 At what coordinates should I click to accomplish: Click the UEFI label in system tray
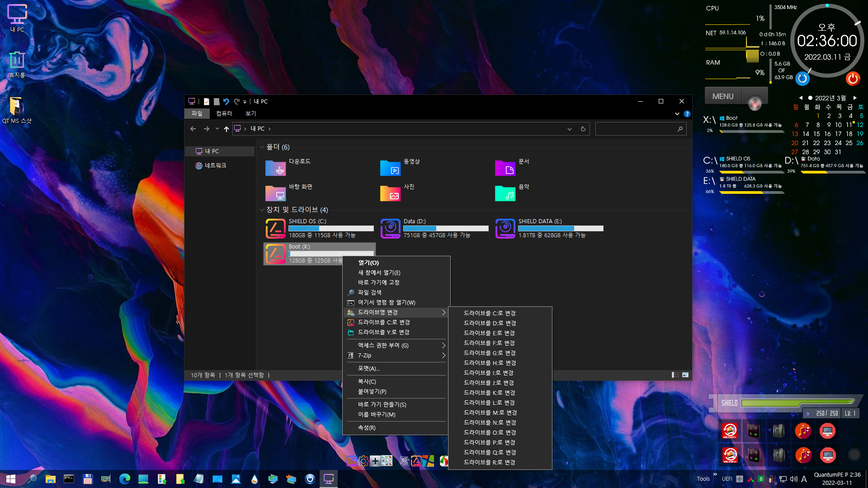tap(727, 479)
